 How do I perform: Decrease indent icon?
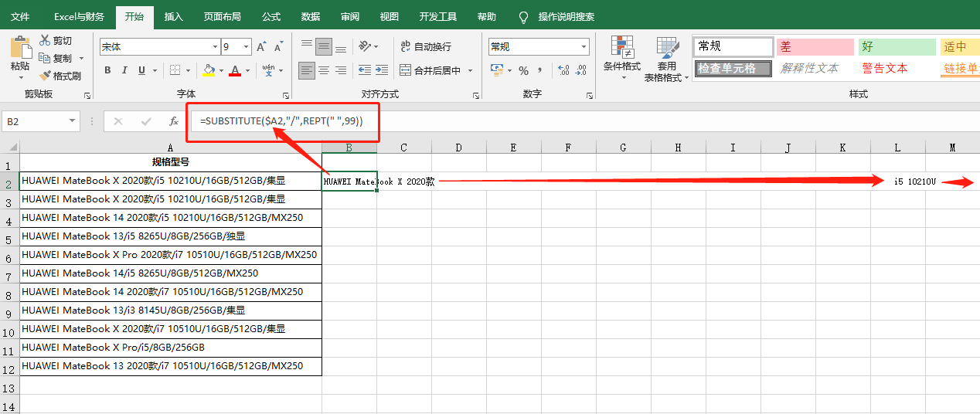364,70
